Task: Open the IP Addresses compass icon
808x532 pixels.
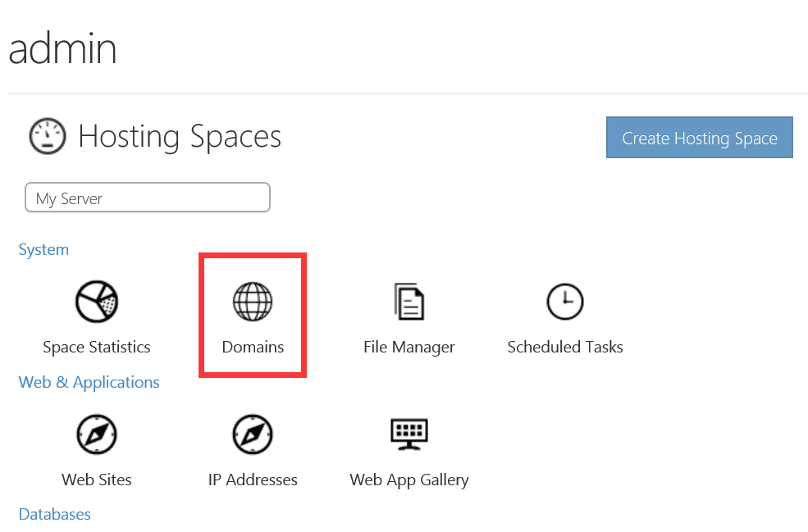Action: (x=253, y=434)
